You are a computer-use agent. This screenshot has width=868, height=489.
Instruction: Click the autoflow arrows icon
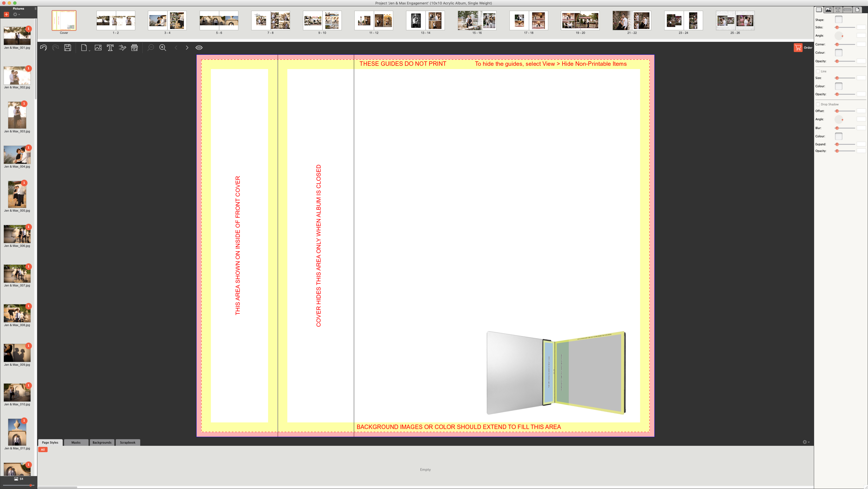122,48
